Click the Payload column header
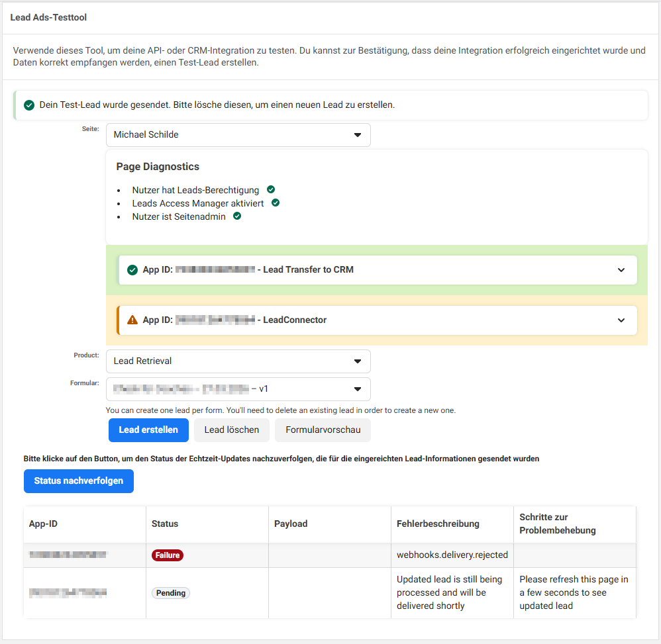 [x=291, y=524]
